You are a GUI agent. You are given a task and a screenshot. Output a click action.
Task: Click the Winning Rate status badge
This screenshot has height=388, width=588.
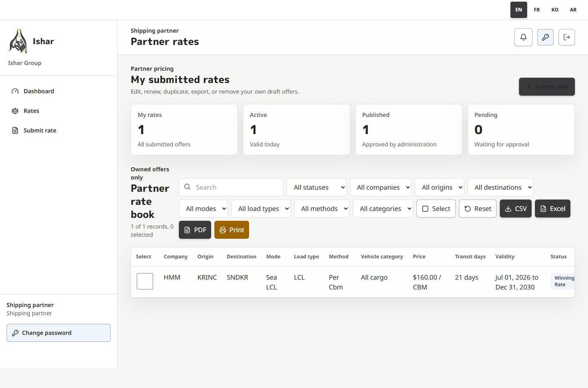563,281
